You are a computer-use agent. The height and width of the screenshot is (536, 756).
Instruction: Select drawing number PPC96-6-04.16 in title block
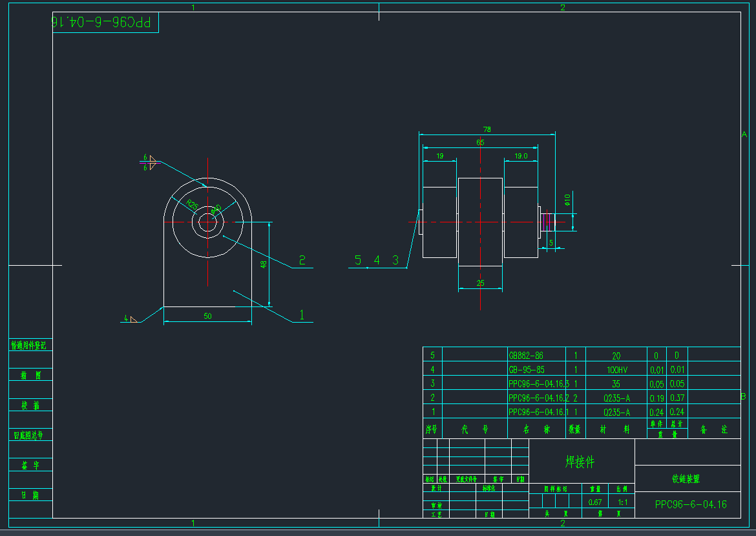click(691, 504)
